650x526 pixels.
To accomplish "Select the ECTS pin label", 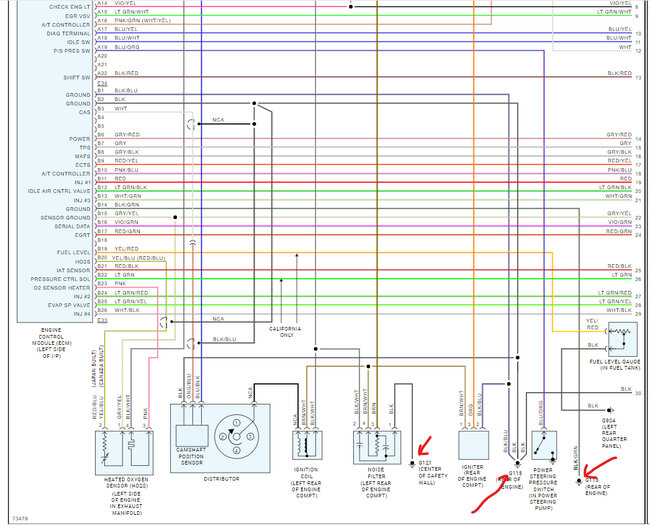I will pos(82,165).
